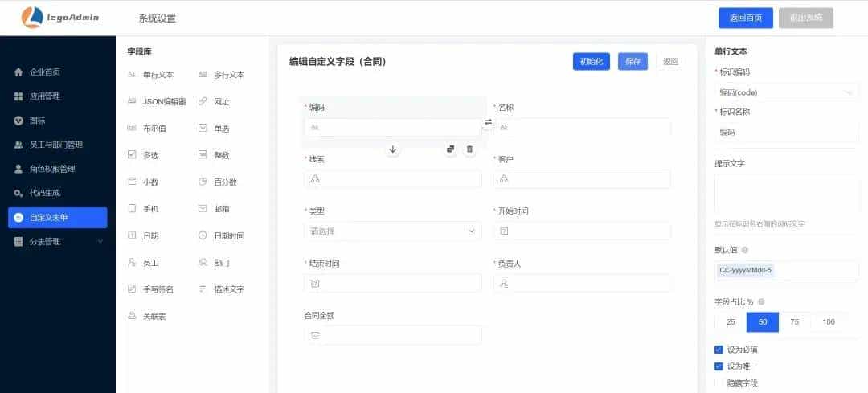Click the 图标 sidebar icon

18,121
